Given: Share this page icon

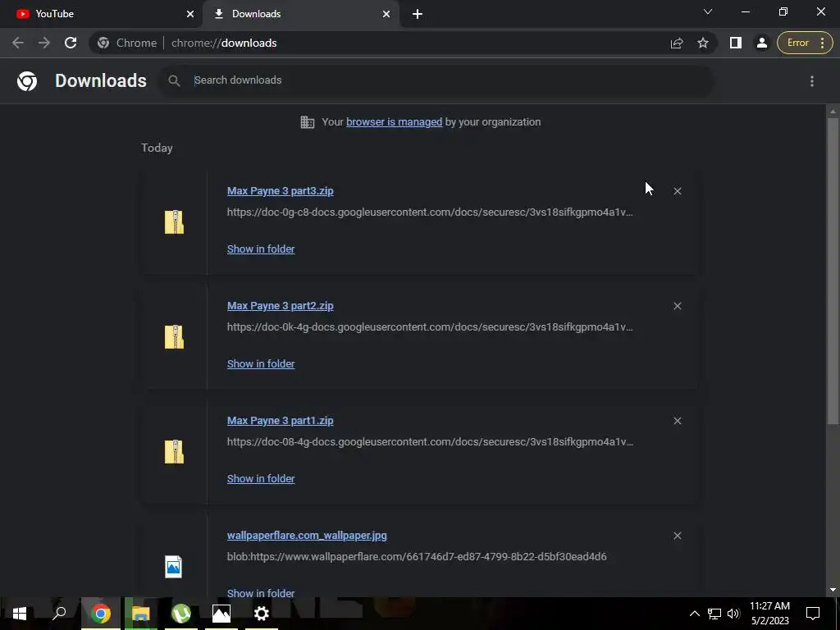Looking at the screenshot, I should (677, 43).
